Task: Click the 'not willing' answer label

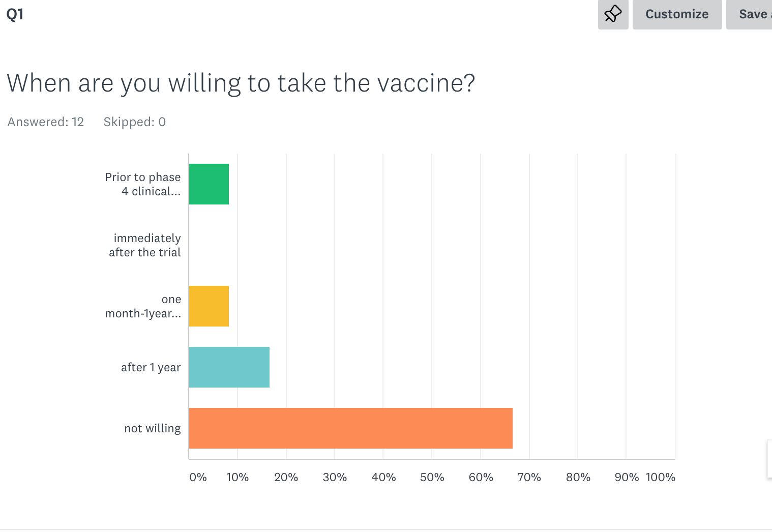Action: pyautogui.click(x=153, y=428)
